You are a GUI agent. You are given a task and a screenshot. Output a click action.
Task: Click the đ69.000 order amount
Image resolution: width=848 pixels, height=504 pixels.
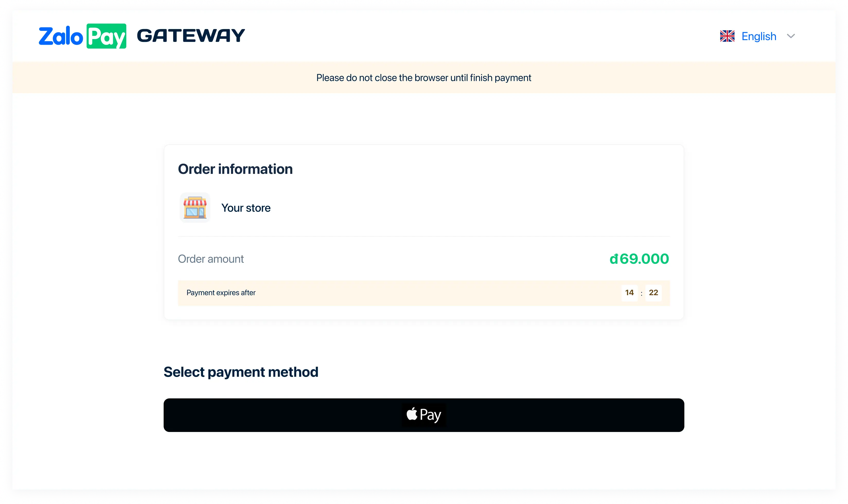[639, 259]
